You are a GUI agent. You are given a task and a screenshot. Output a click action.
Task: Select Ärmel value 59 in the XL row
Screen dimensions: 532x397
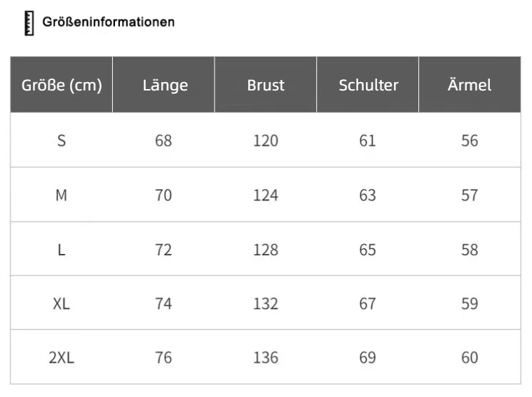pos(470,304)
